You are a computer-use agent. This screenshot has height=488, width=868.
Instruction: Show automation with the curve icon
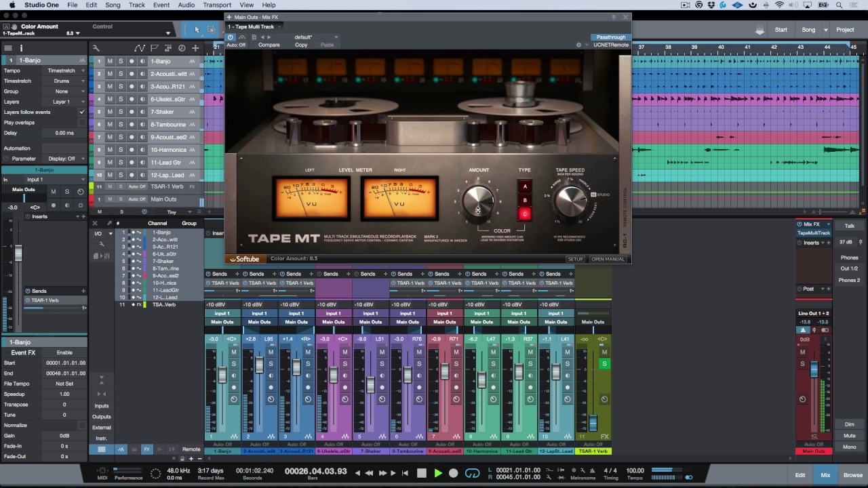(x=139, y=48)
